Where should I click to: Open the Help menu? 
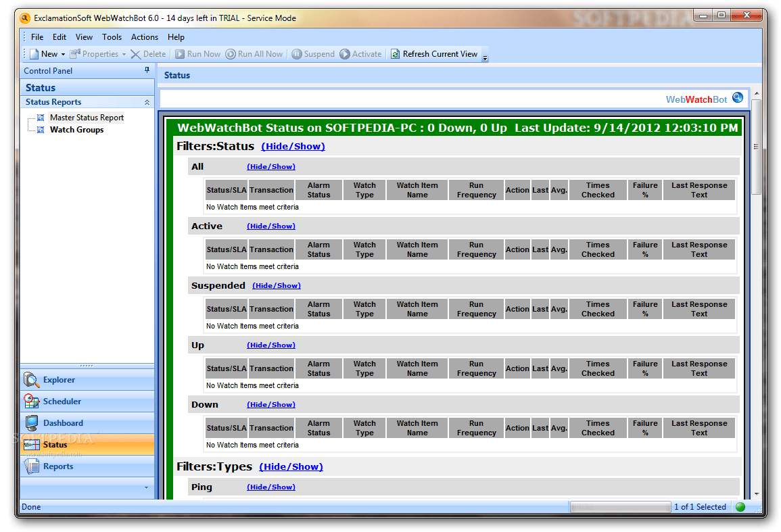176,37
